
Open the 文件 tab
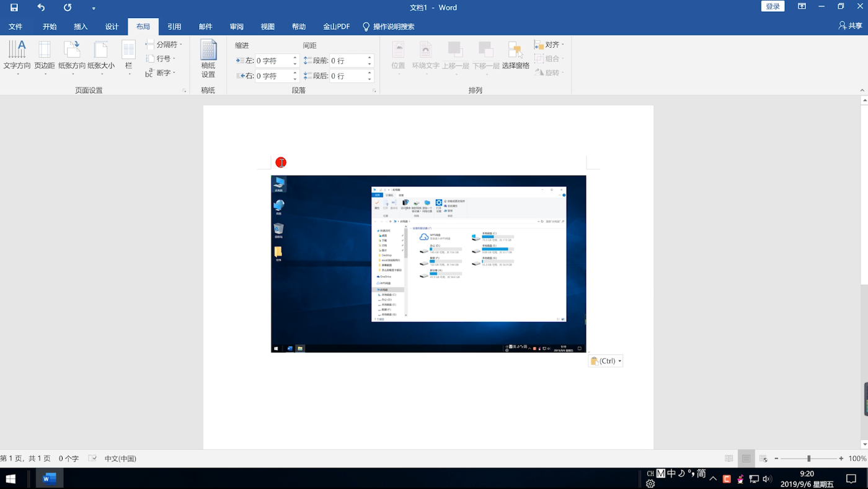click(x=15, y=27)
